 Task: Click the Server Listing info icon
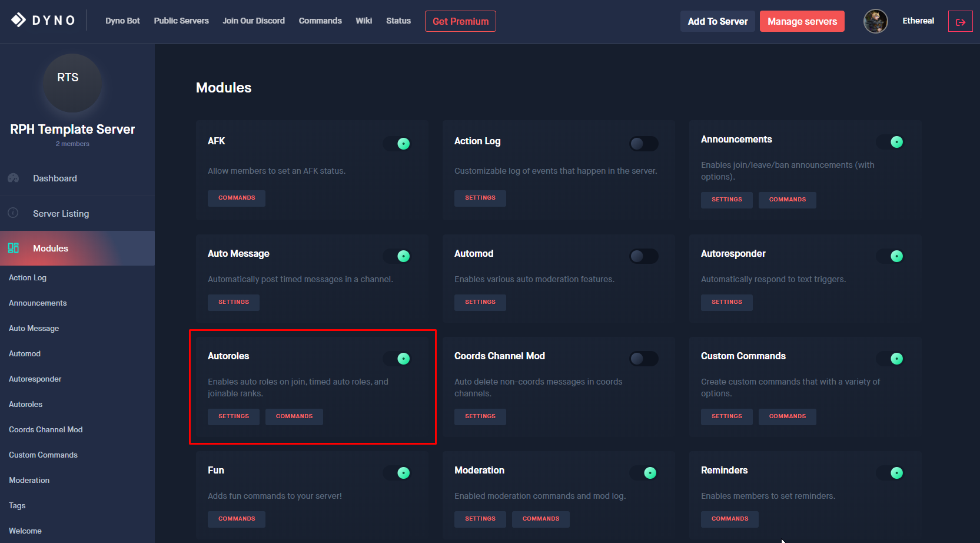coord(13,213)
